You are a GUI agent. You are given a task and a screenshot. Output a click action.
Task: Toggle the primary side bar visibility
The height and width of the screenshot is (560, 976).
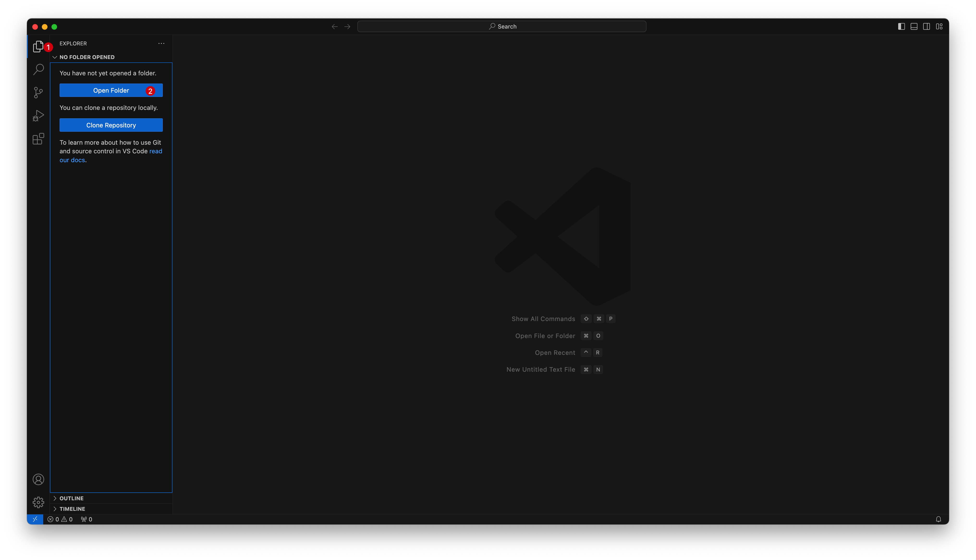pos(901,27)
